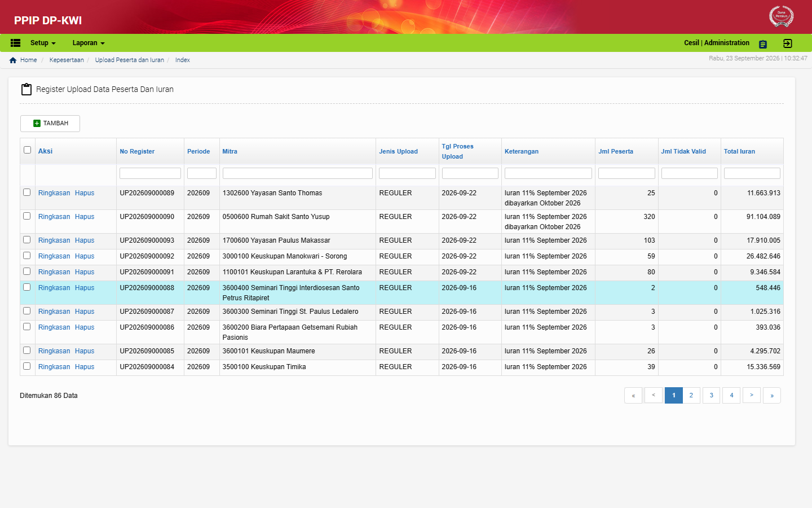Go to page 3 of results
This screenshot has height=508, width=812.
pos(712,395)
